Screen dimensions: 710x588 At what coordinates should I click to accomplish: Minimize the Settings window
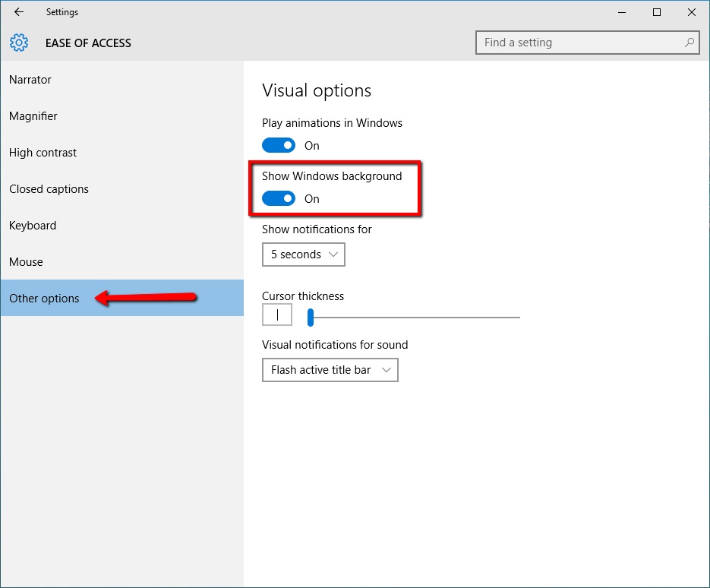click(622, 12)
